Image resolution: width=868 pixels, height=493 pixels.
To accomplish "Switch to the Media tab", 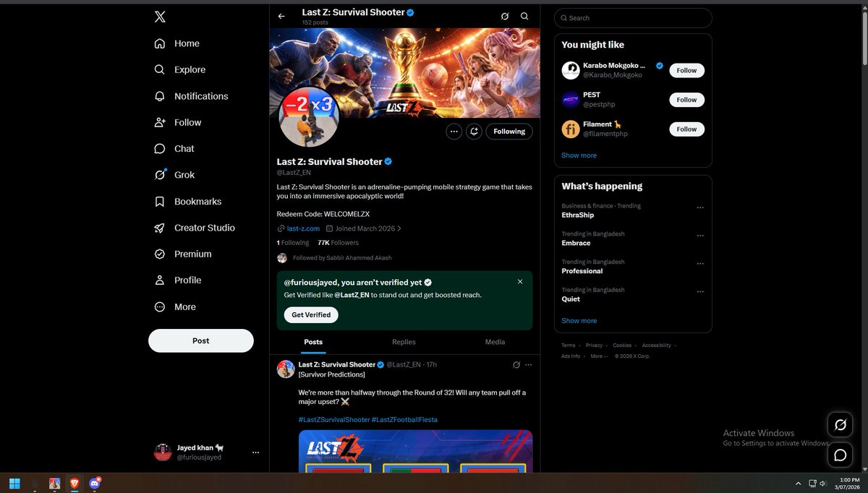I will click(495, 342).
